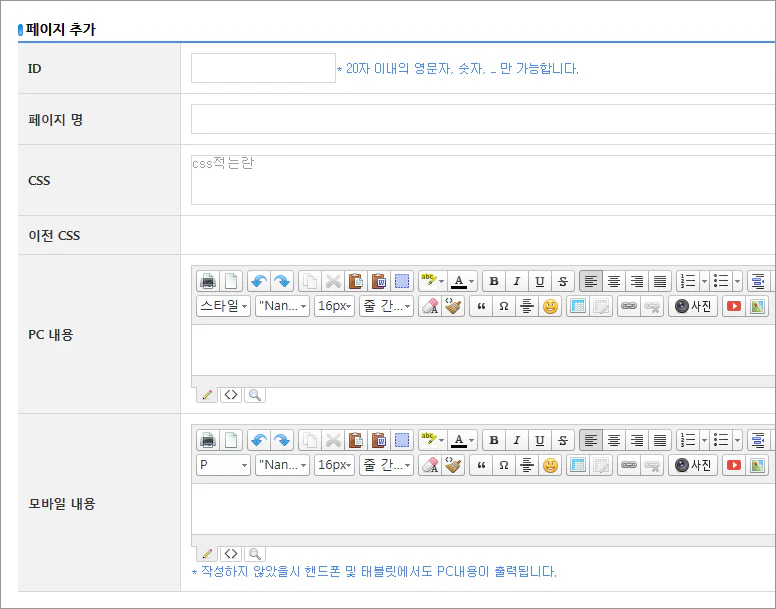This screenshot has height=609, width=776.
Task: Undo in the 모바일 내용 editor
Action: (x=259, y=440)
